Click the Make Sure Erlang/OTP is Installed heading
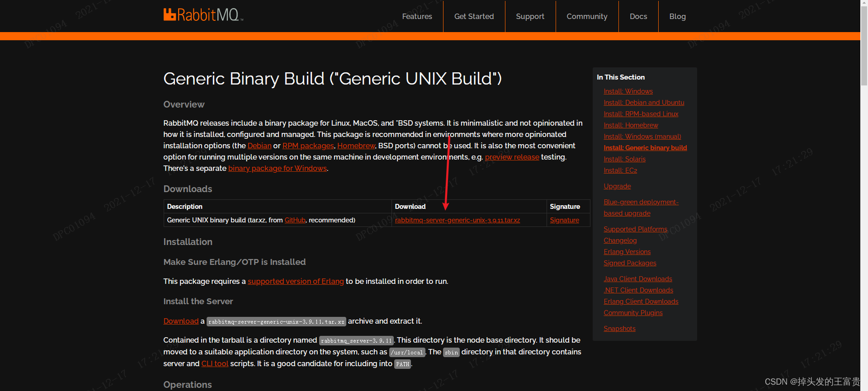The width and height of the screenshot is (868, 391). (x=234, y=262)
